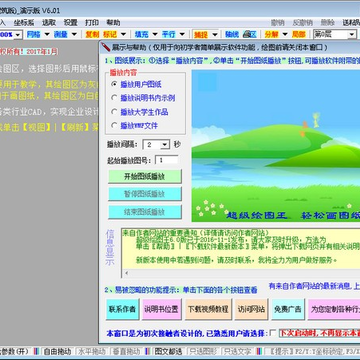Click the 说明书位置 button
Viewport: 360px width, 360px height.
pos(162,309)
